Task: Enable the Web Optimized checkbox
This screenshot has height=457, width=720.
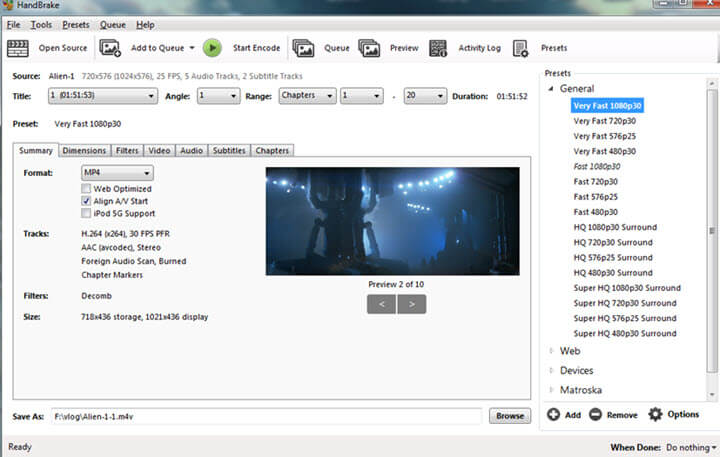Action: click(x=86, y=188)
